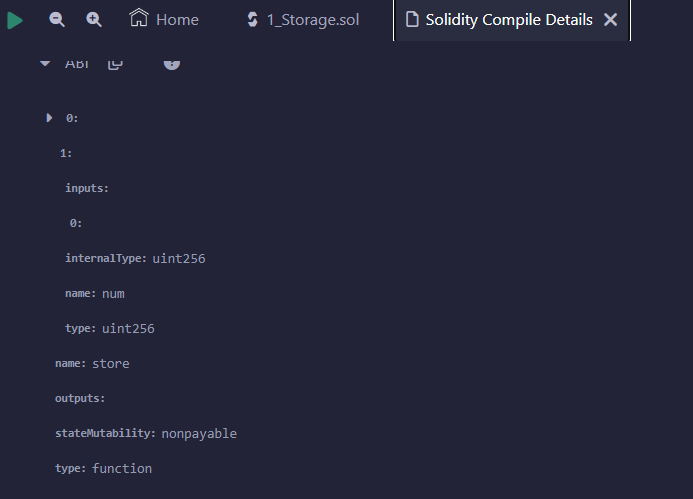The height and width of the screenshot is (499, 693).
Task: Click 'internalType: uint256' row
Action: tap(135, 259)
